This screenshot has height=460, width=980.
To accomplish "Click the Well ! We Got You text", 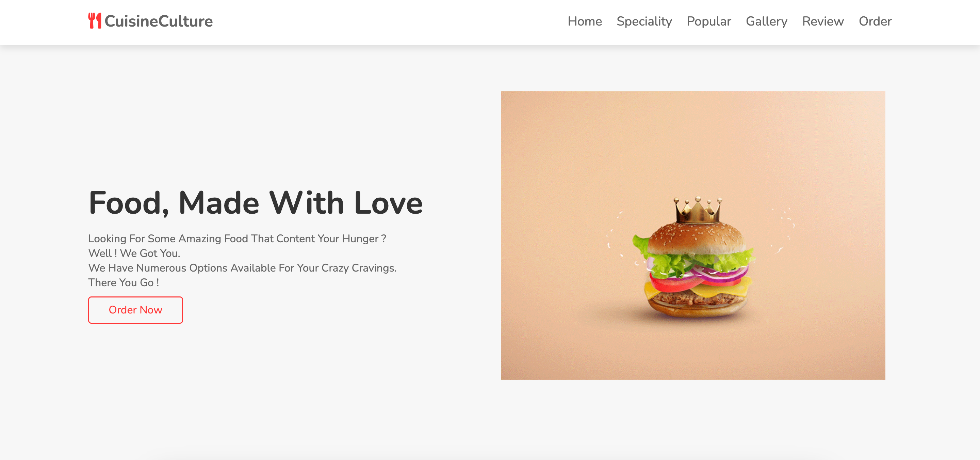I will pos(134,253).
